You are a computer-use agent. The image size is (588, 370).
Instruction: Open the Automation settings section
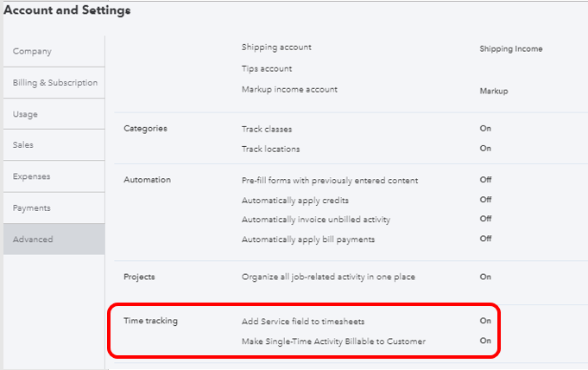[148, 180]
